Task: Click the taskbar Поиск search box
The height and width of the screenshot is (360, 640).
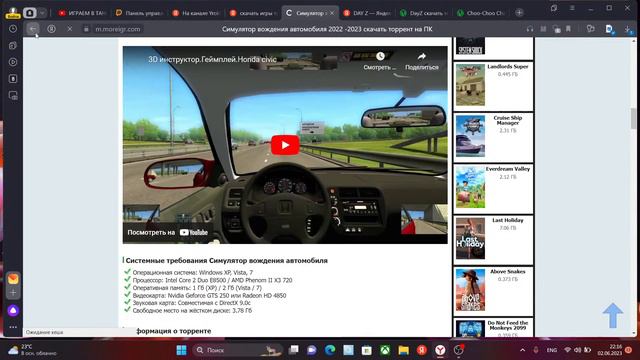Action: 237,350
